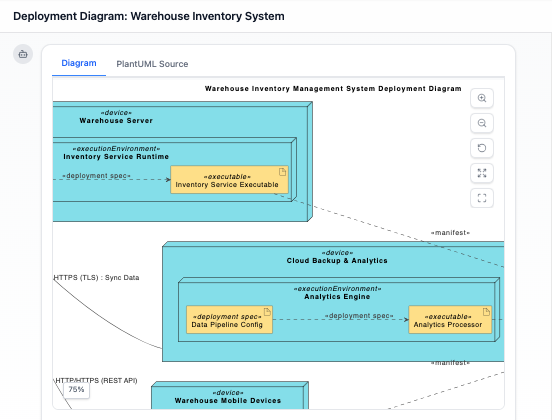Click the Cloud Backup & Analytics title
Image resolution: width=552 pixels, height=420 pixels.
(x=337, y=261)
